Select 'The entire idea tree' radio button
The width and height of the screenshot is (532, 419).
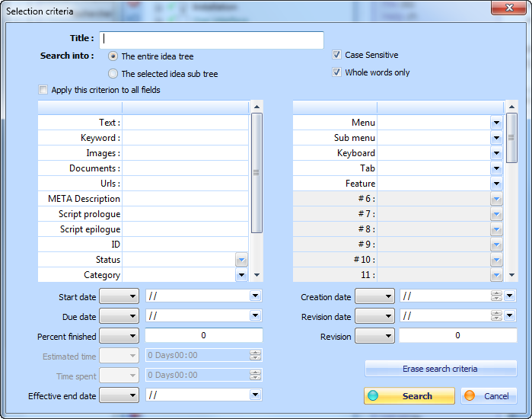pyautogui.click(x=113, y=56)
